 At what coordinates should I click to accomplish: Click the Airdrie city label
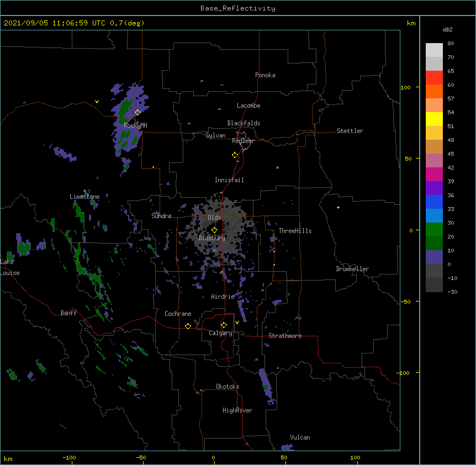click(x=223, y=297)
